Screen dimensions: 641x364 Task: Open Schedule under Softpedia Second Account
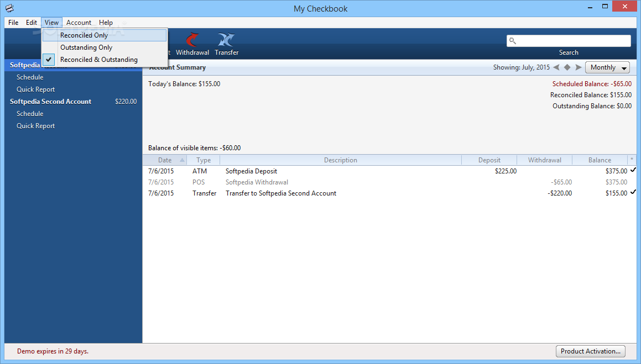(30, 113)
